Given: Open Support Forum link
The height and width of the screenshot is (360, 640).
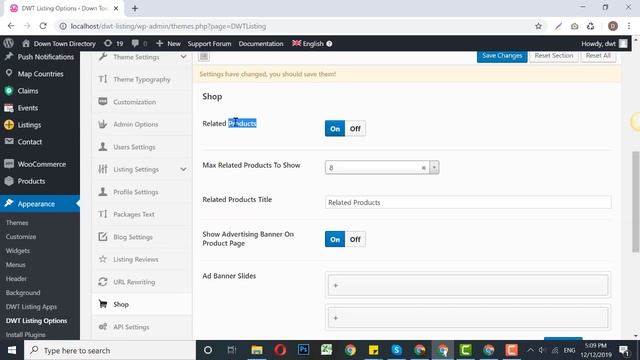Looking at the screenshot, I should pyautogui.click(x=209, y=44).
